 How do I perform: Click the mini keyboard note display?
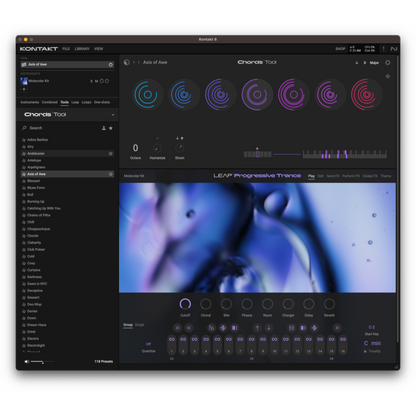(345, 154)
